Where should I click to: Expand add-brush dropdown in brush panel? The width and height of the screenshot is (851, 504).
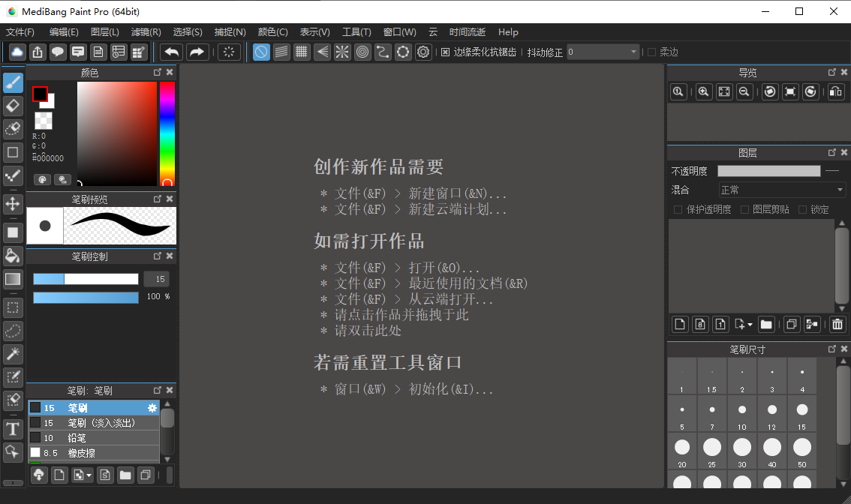tap(89, 475)
